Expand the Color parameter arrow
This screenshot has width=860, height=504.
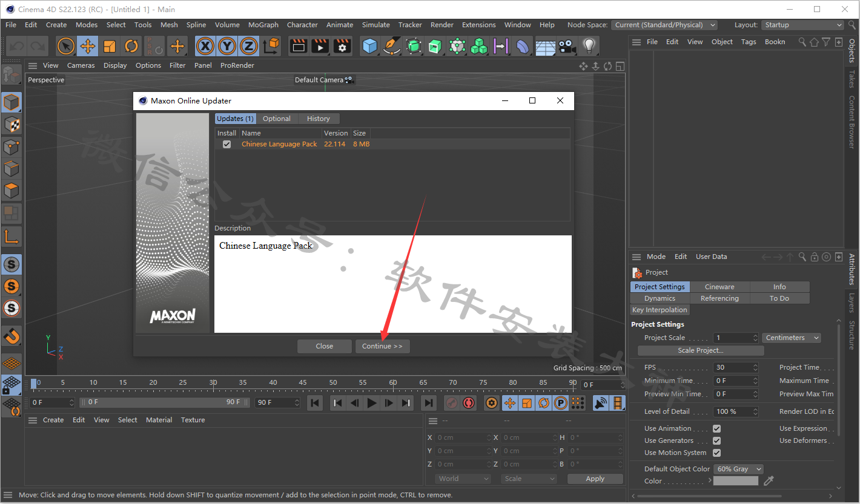(x=710, y=481)
